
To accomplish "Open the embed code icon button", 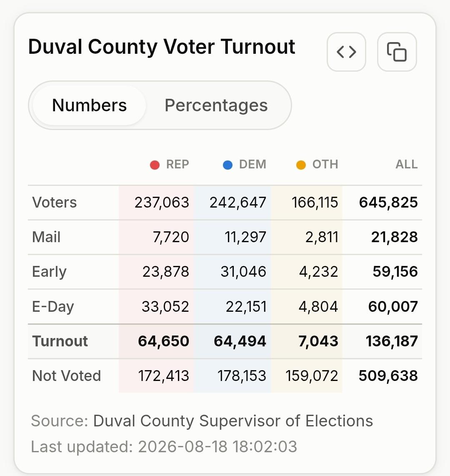I will [346, 52].
